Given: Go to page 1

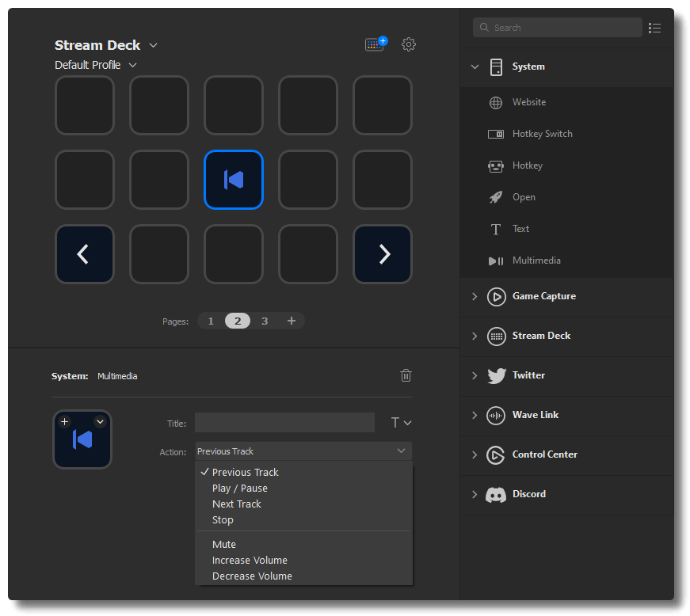Looking at the screenshot, I should [x=211, y=321].
